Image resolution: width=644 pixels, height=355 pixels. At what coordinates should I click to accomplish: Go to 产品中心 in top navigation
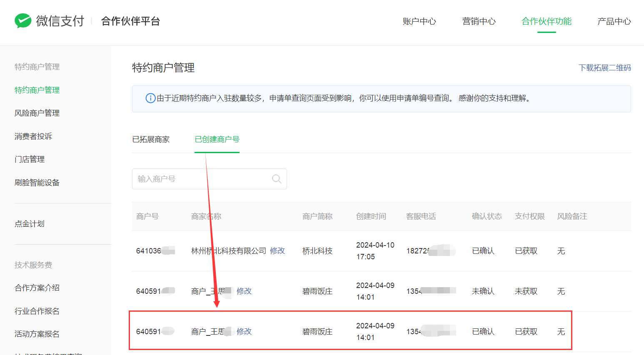pyautogui.click(x=614, y=21)
